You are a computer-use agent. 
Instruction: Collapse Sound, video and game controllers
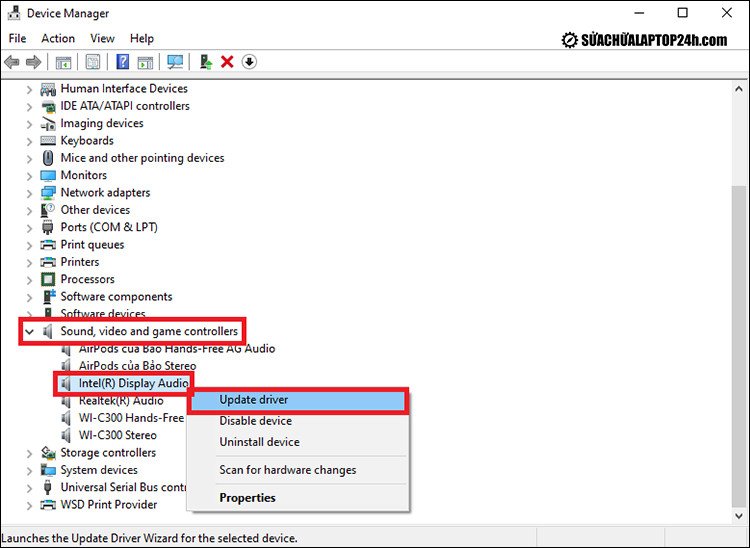[x=29, y=331]
